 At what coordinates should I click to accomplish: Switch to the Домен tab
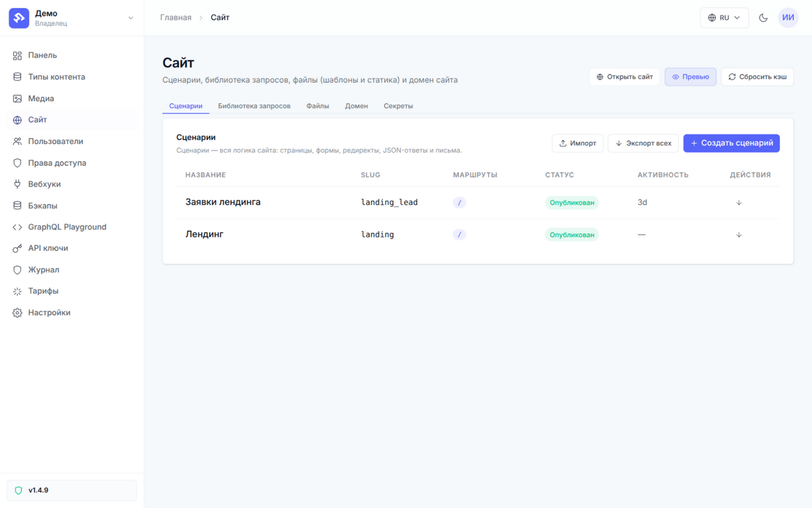[356, 106]
